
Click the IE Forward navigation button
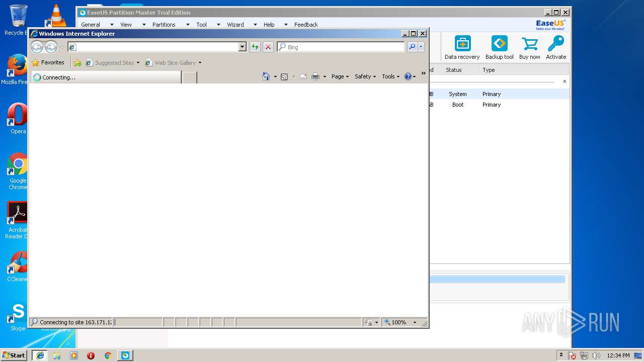pyautogui.click(x=51, y=47)
